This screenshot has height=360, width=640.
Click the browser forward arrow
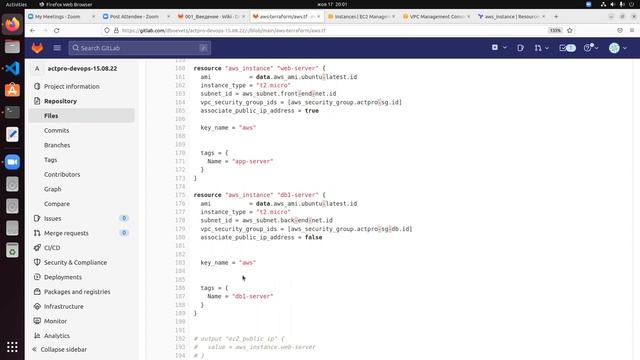tap(44, 31)
